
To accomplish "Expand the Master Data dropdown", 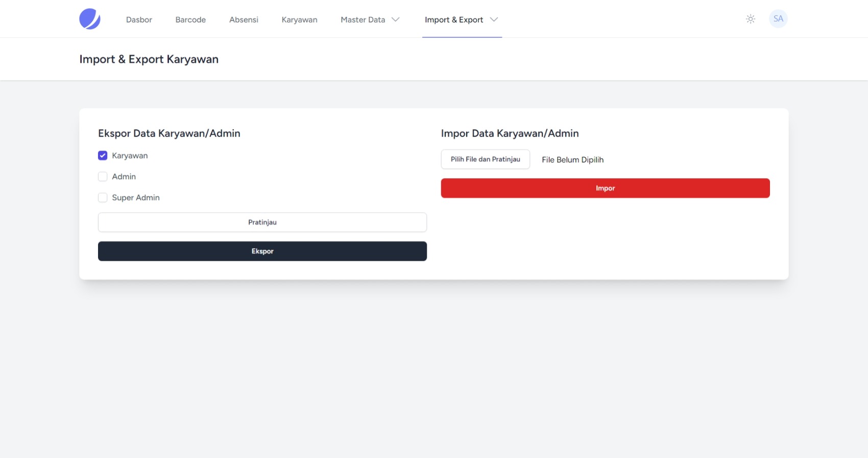I will 363,19.
